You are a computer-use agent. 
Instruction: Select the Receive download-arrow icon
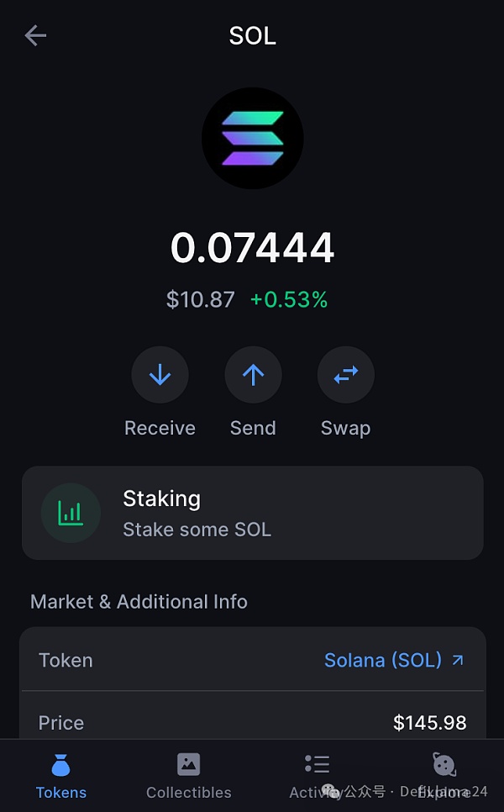[x=160, y=374]
